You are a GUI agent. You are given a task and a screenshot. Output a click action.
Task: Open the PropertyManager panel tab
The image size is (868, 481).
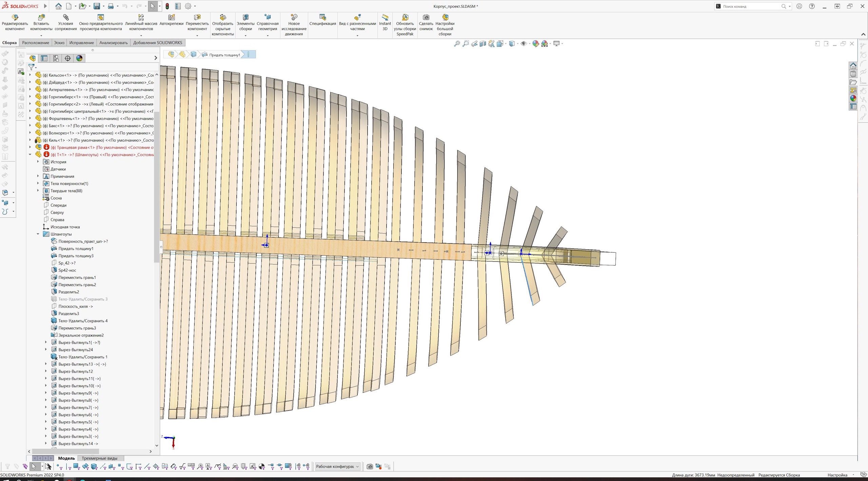tap(44, 58)
